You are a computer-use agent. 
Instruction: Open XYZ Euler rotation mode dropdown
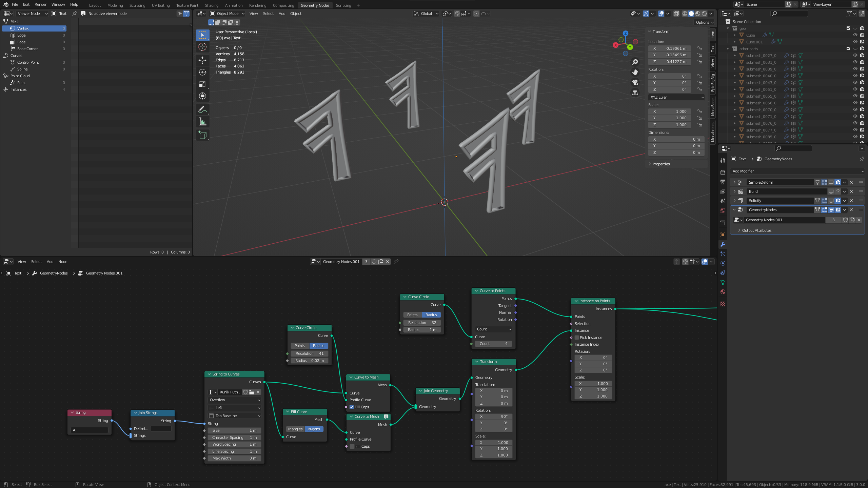point(677,97)
